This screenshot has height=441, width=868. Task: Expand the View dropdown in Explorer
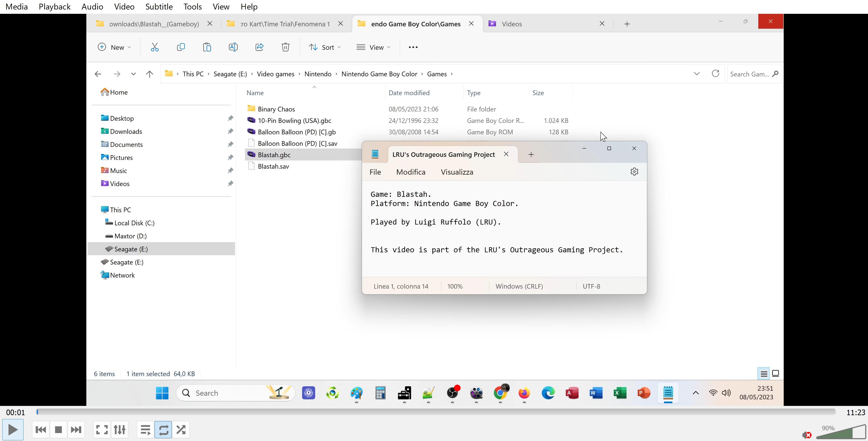tap(373, 48)
